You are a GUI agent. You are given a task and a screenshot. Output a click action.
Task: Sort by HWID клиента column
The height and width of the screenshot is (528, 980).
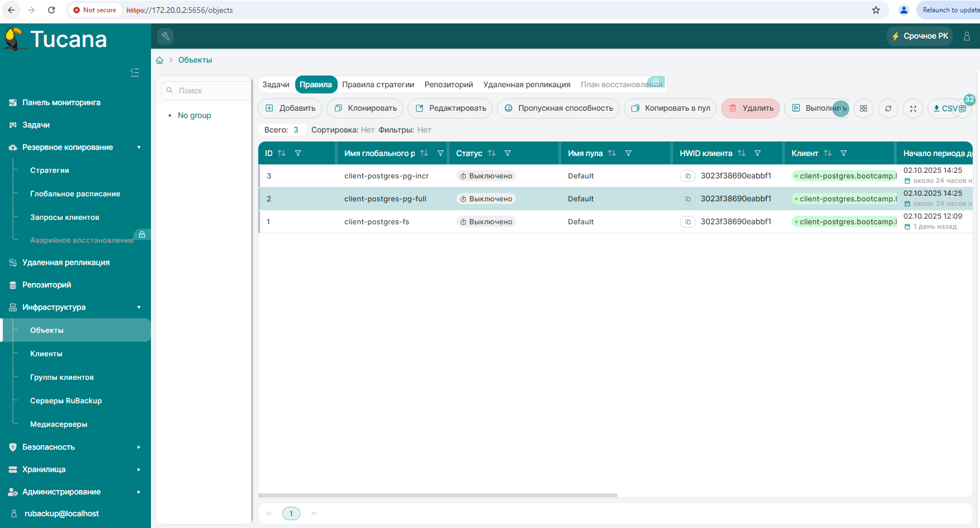(742, 153)
